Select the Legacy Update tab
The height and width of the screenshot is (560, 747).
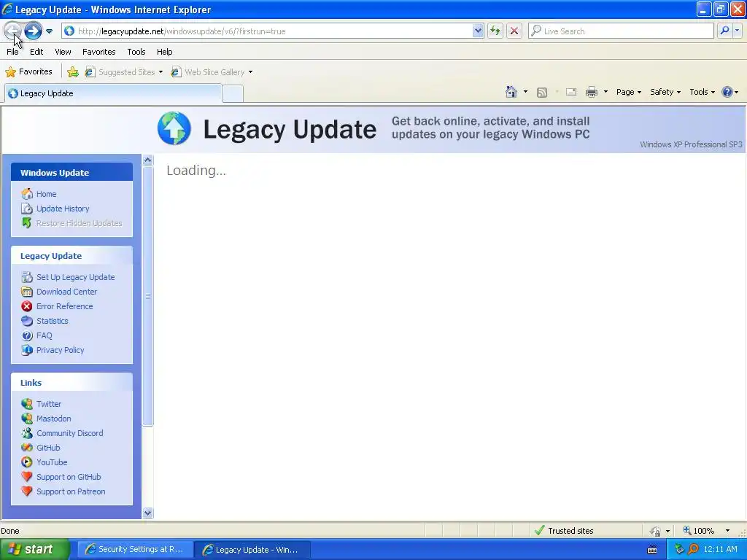click(x=113, y=93)
